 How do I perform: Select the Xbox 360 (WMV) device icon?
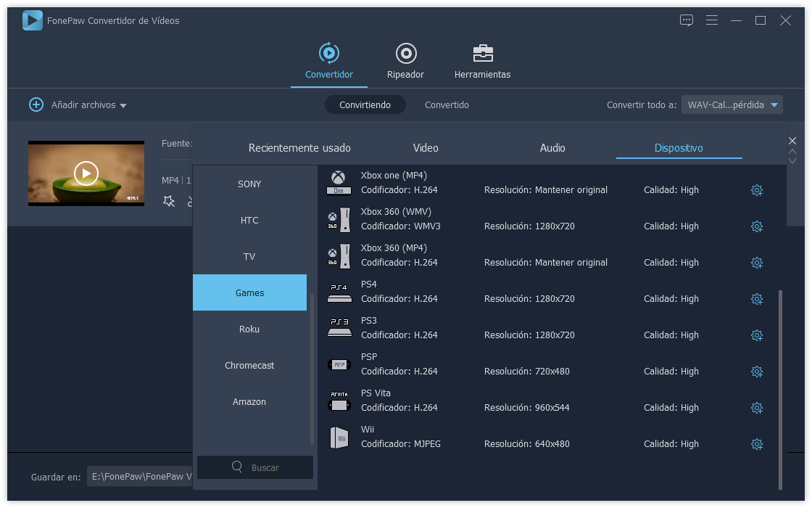click(x=339, y=219)
